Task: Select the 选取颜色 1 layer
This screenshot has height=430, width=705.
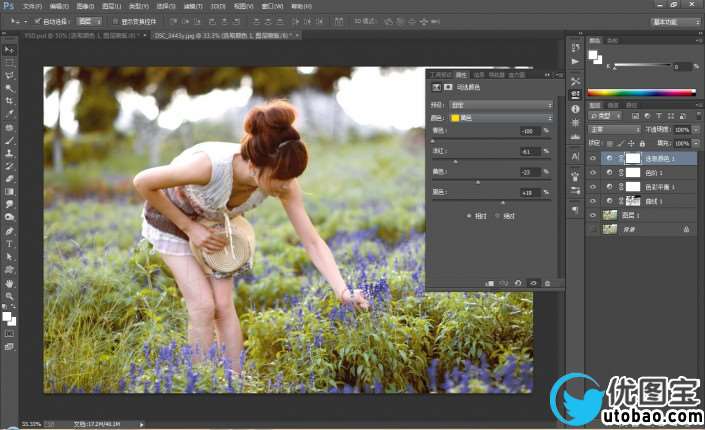Action: click(659, 158)
